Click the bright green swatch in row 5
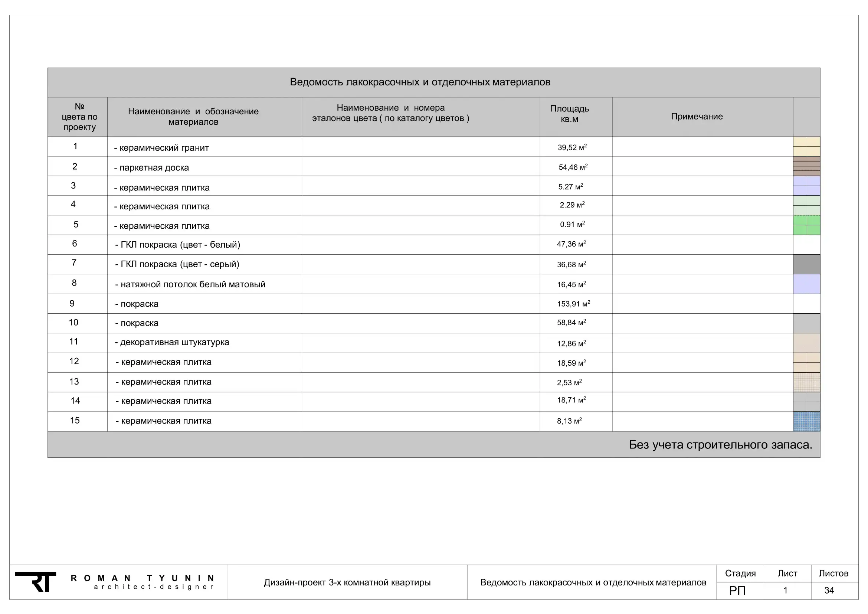868x614 pixels. (806, 225)
